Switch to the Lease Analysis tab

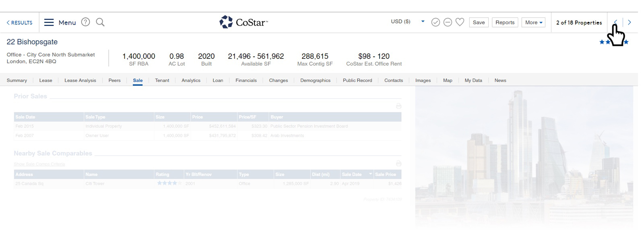80,80
